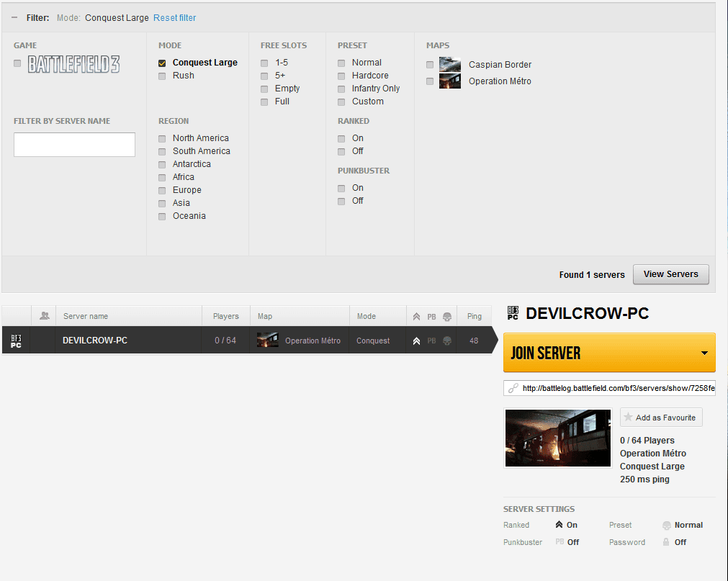Enable the Ranked On checkbox
The height and width of the screenshot is (581, 728).
(x=341, y=139)
